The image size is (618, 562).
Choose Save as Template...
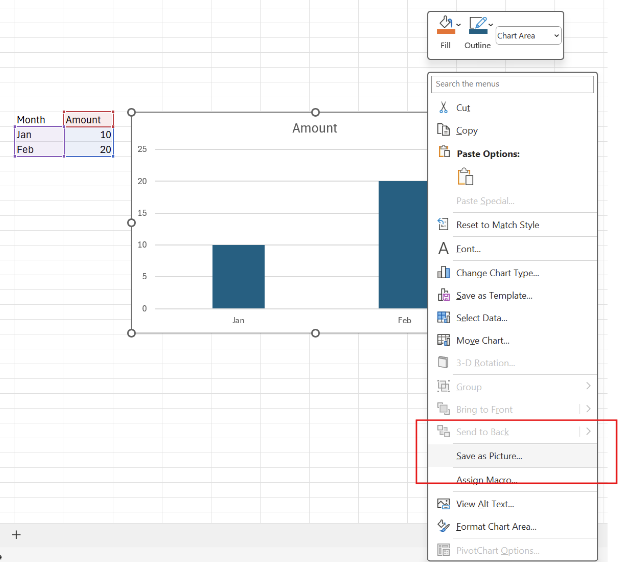pyautogui.click(x=494, y=296)
